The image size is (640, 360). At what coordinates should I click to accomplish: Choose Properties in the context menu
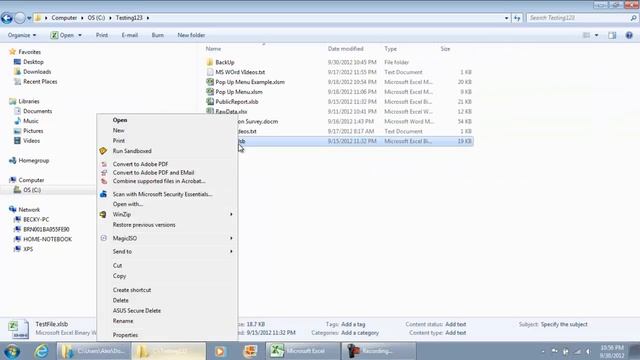(125, 335)
